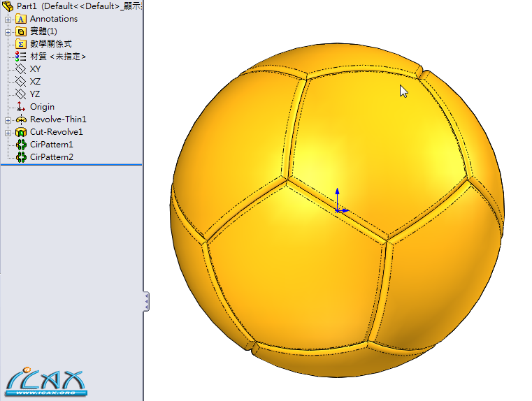The width and height of the screenshot is (532, 401).
Task: Select the CirPattern1 feature label
Action: (52, 145)
